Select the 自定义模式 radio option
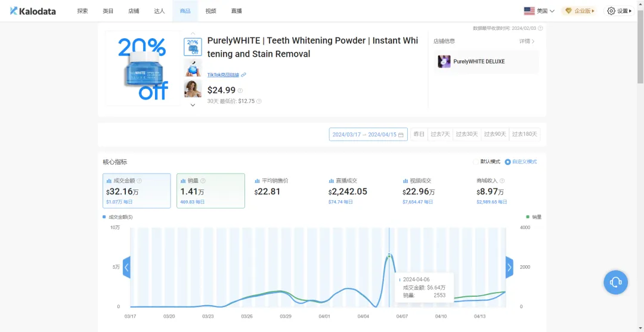This screenshot has width=644, height=332. point(521,162)
